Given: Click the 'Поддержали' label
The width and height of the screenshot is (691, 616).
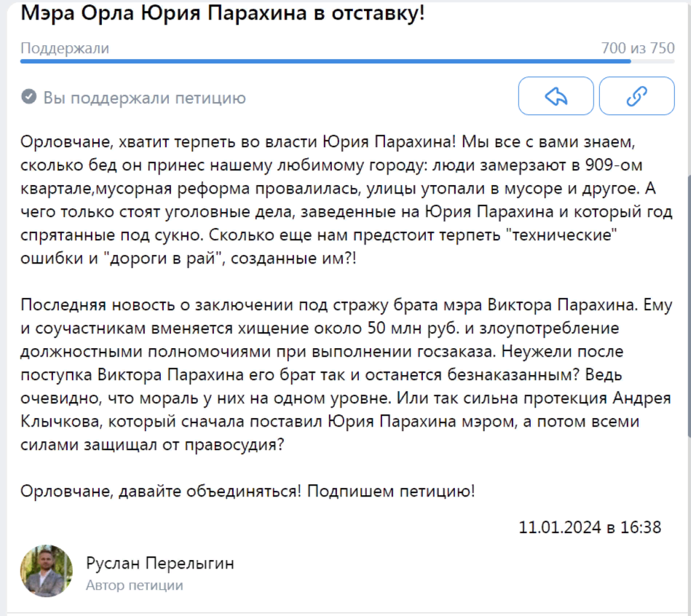Looking at the screenshot, I should [65, 48].
